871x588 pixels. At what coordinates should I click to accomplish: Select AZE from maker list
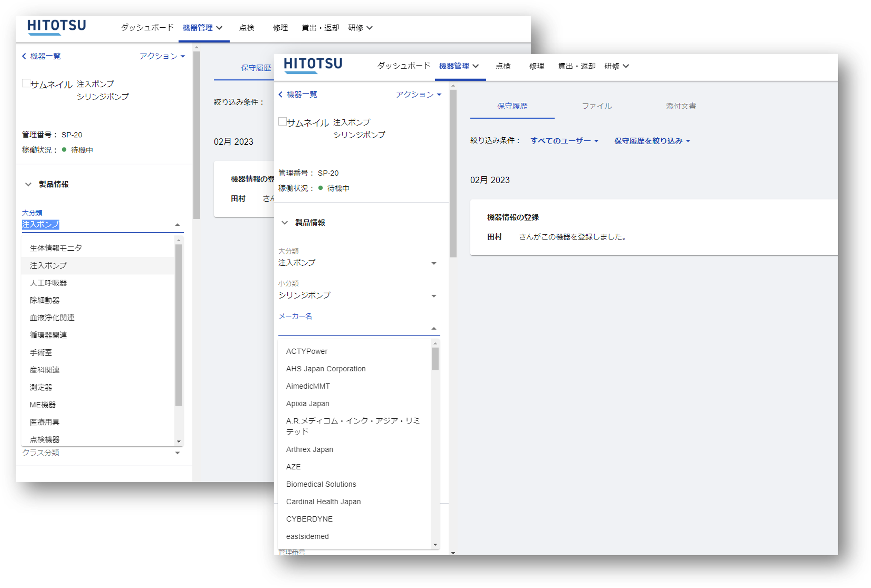tap(355, 466)
